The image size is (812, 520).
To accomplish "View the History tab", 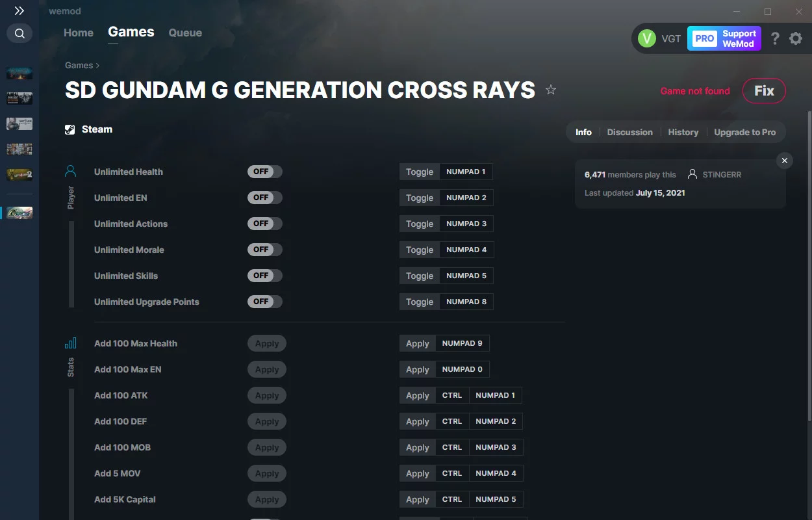I will 683,133.
